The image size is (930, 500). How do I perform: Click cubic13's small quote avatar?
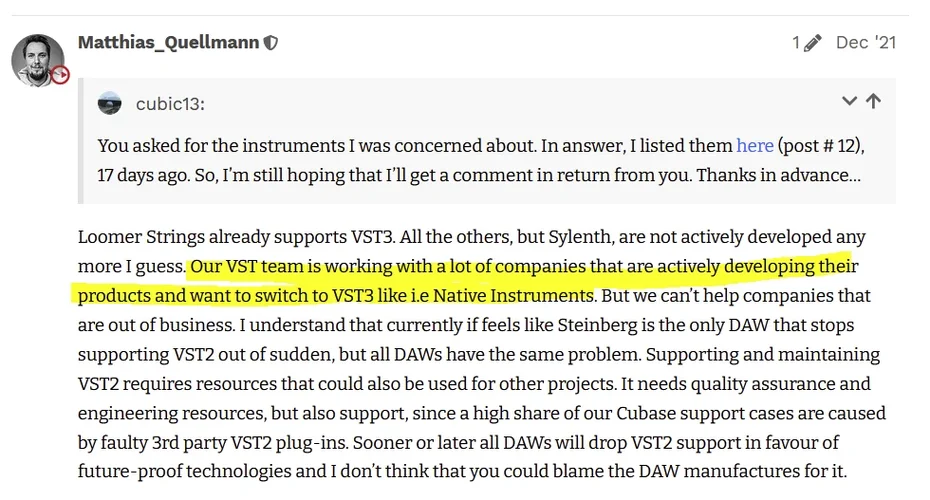(110, 102)
